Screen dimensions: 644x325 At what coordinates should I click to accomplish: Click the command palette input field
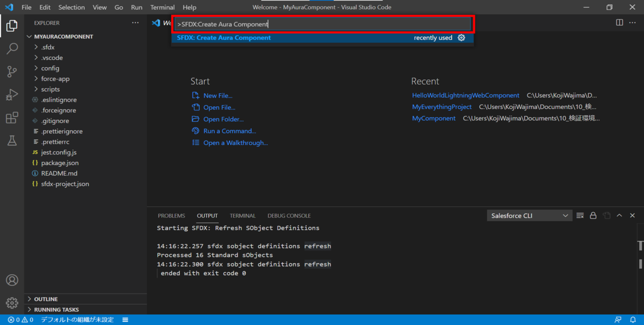pyautogui.click(x=323, y=24)
